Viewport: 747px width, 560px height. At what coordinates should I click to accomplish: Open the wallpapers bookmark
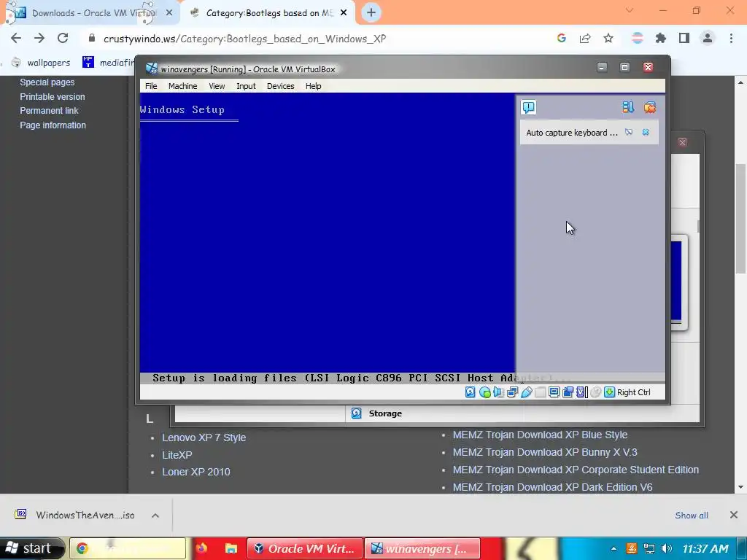41,63
